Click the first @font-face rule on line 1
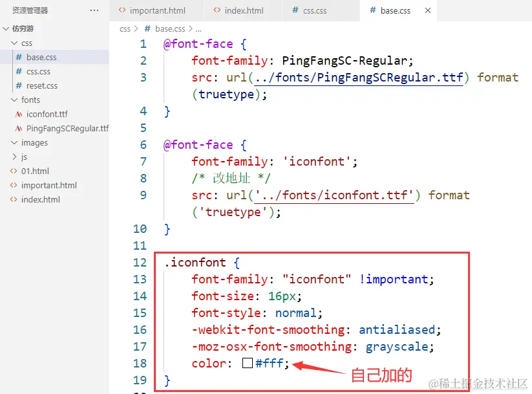This screenshot has height=394, width=532. pos(198,44)
